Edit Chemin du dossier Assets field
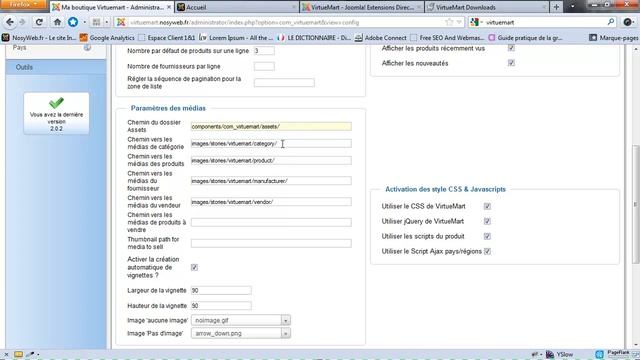Image resolution: width=640 pixels, height=360 pixels. 271,127
